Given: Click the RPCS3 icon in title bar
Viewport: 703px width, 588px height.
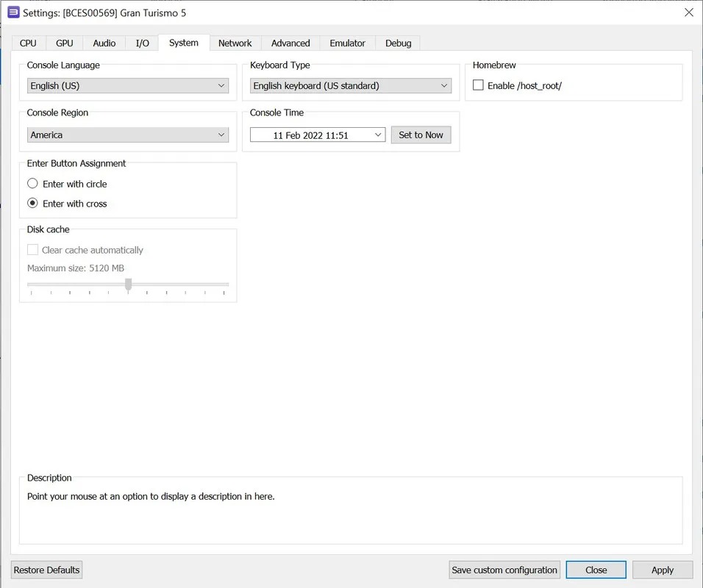Looking at the screenshot, I should [x=14, y=12].
